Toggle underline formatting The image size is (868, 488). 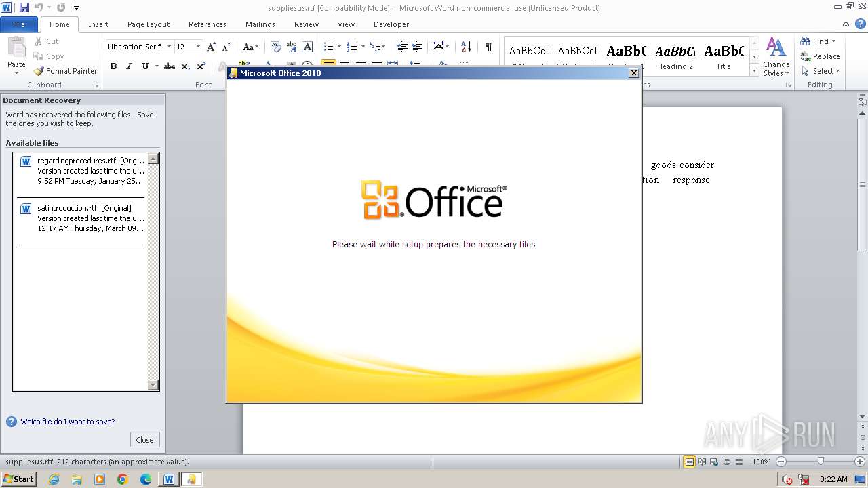pyautogui.click(x=144, y=66)
